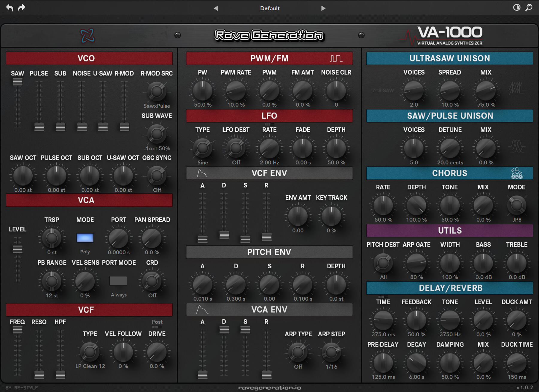This screenshot has width=539, height=392.
Task: Toggle the Post drive switch in VCF
Action: [x=157, y=327]
